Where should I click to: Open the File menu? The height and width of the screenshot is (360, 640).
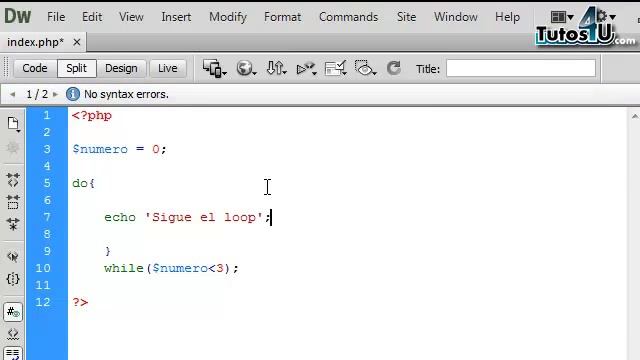[x=56, y=17]
